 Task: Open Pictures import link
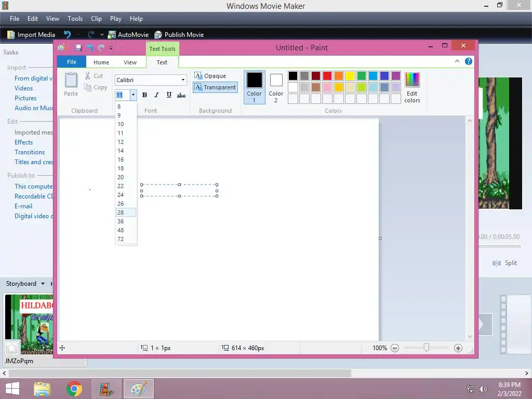(25, 98)
